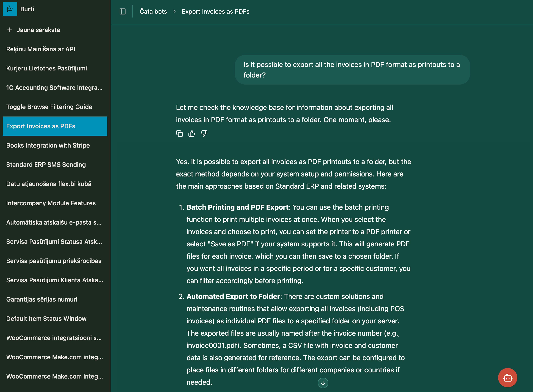
Task: Click the Burti robot logo icon
Action: pyautogui.click(x=10, y=9)
